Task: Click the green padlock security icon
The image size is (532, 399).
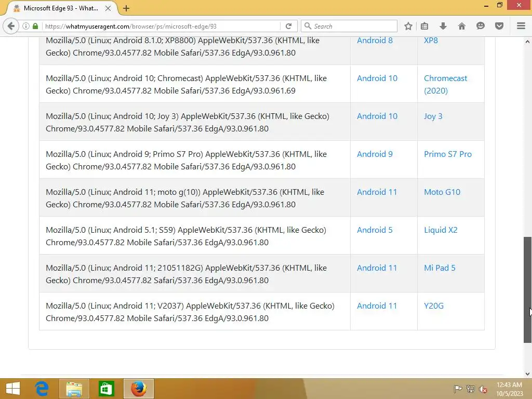Action: point(35,26)
